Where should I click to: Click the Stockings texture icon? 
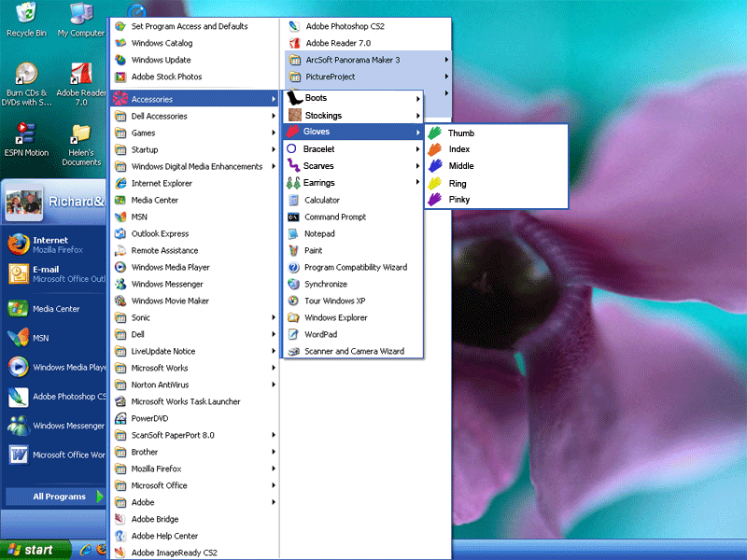295,115
